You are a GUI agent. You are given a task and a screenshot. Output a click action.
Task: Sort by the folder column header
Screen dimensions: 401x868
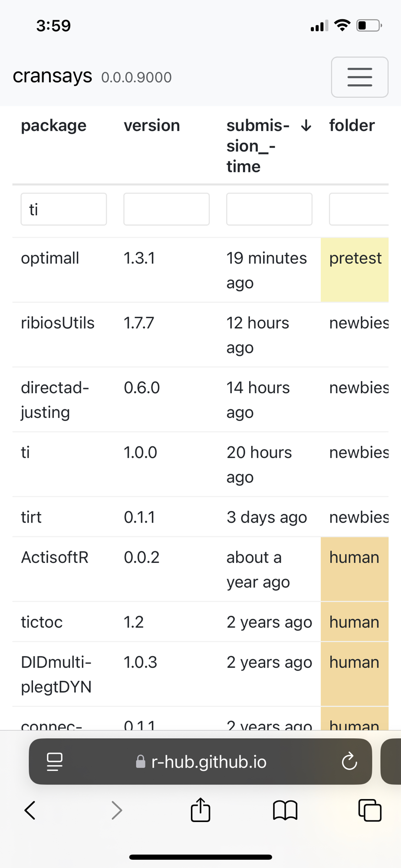coord(352,126)
